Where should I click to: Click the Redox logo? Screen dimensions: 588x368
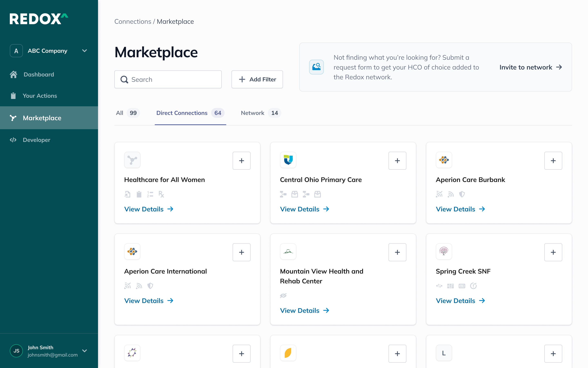point(39,19)
